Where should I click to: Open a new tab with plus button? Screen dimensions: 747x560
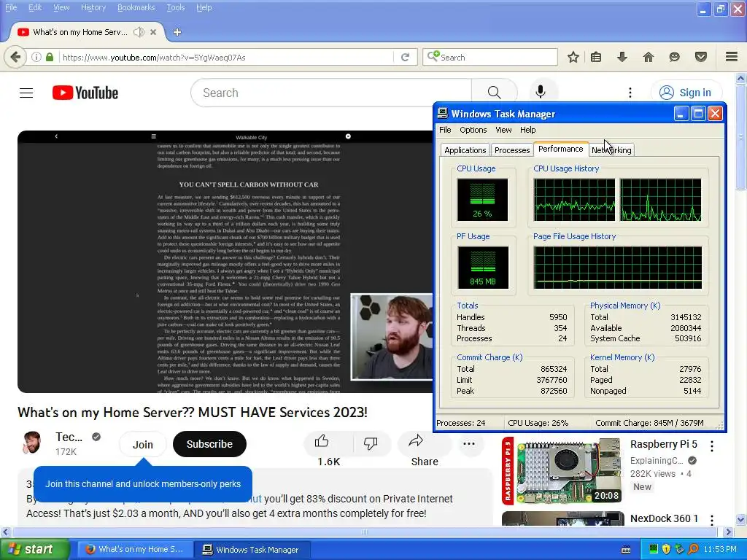(177, 32)
